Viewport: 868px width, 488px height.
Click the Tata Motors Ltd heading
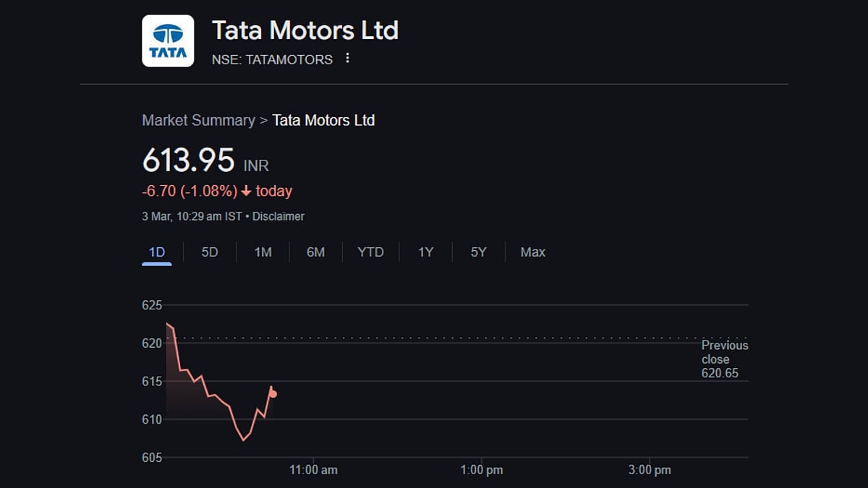305,31
